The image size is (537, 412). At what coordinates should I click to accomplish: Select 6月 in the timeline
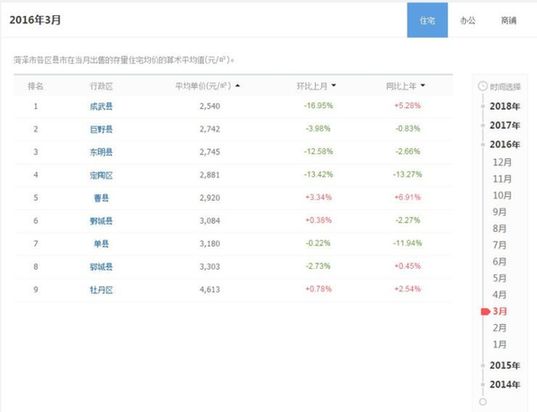tap(499, 262)
